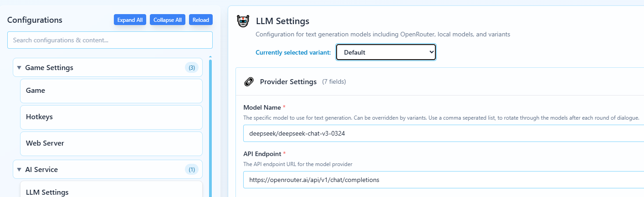Open the Web Server configuration
The height and width of the screenshot is (197, 644).
click(x=111, y=143)
